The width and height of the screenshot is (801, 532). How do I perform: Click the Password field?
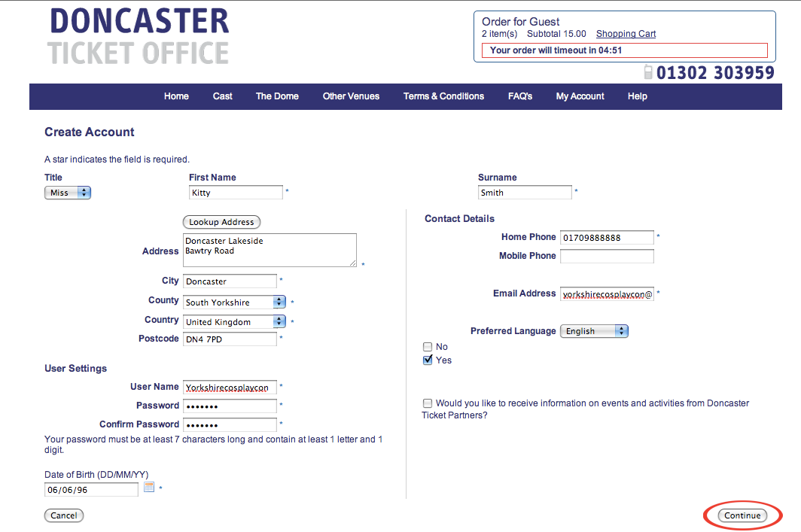coord(230,406)
